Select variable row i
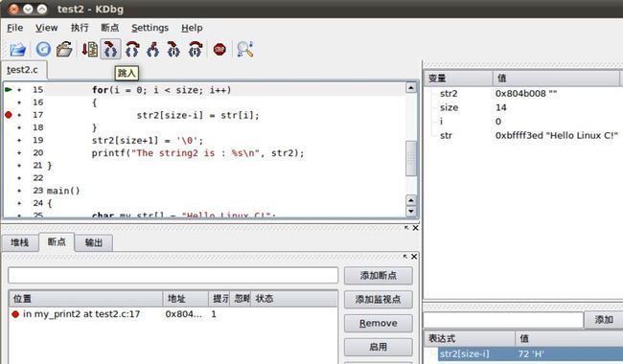The width and height of the screenshot is (623, 364). click(x=524, y=122)
